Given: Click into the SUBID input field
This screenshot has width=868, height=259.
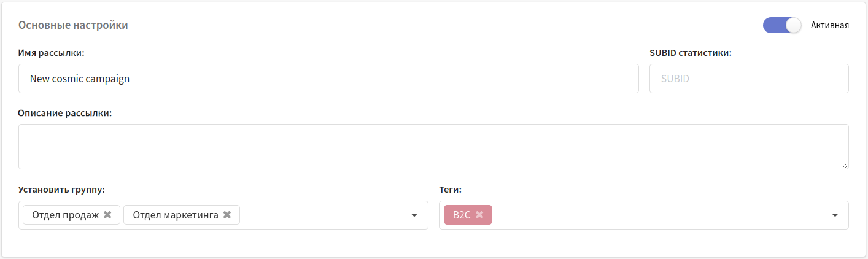Looking at the screenshot, I should (x=749, y=79).
